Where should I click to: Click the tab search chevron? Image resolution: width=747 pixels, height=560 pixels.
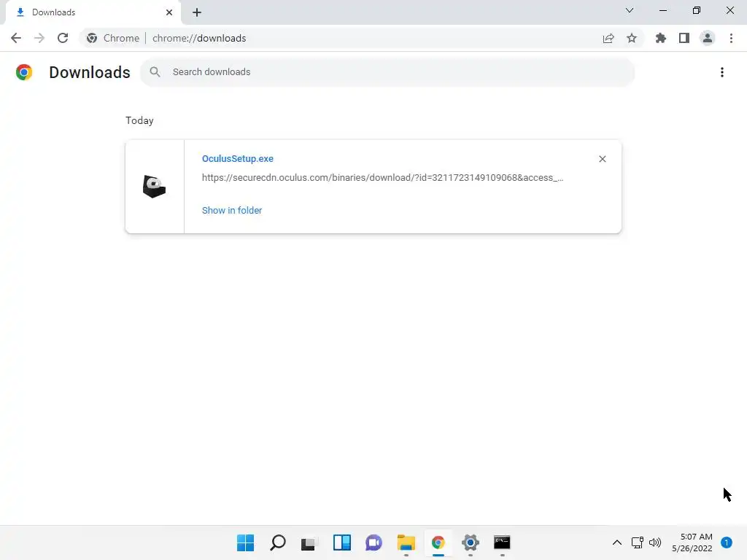(630, 10)
